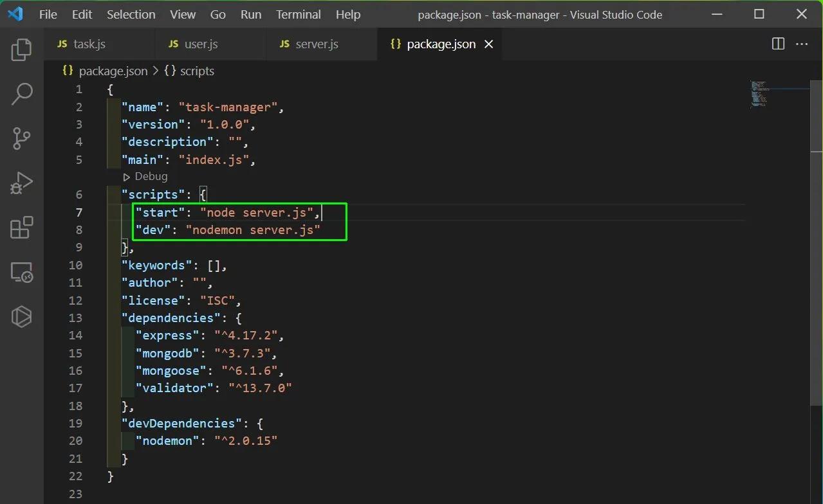Viewport: 823px width, 504px height.
Task: Click the "dev" script key
Action: coord(154,230)
